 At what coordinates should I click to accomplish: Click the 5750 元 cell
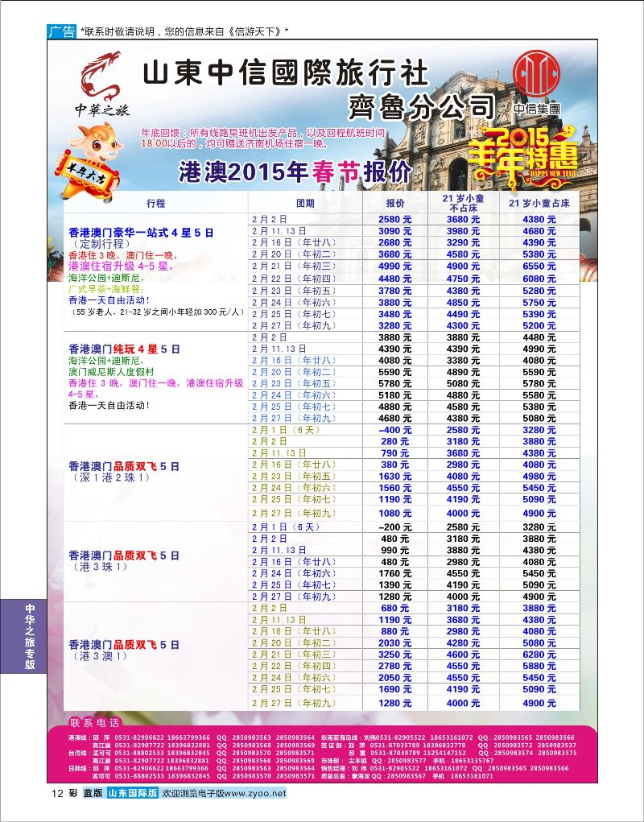539,303
